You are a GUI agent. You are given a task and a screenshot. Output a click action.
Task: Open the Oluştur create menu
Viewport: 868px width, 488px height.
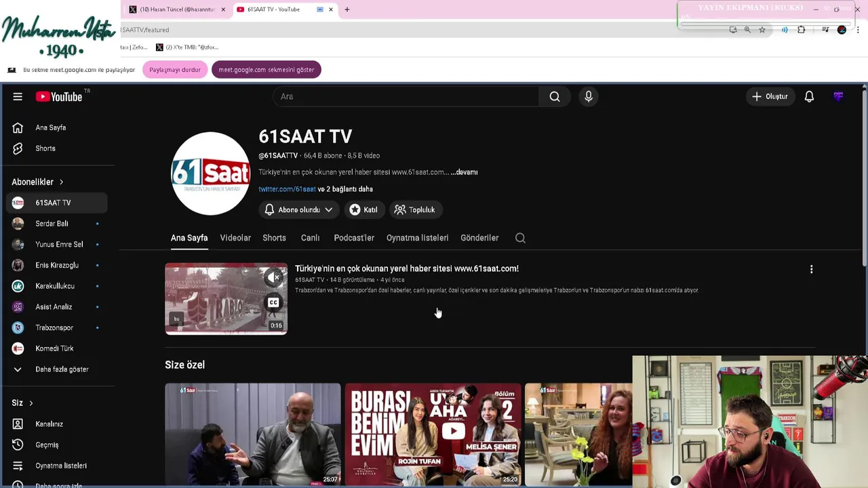coord(770,96)
